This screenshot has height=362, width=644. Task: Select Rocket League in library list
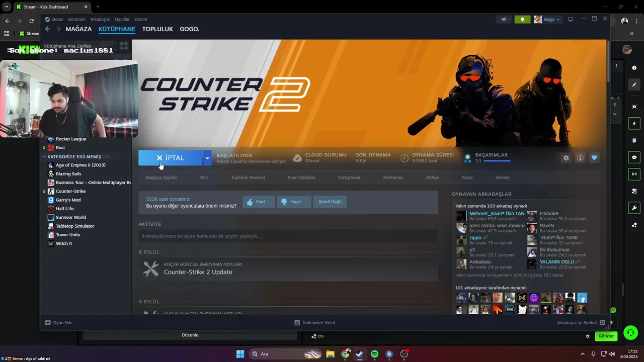tap(71, 139)
